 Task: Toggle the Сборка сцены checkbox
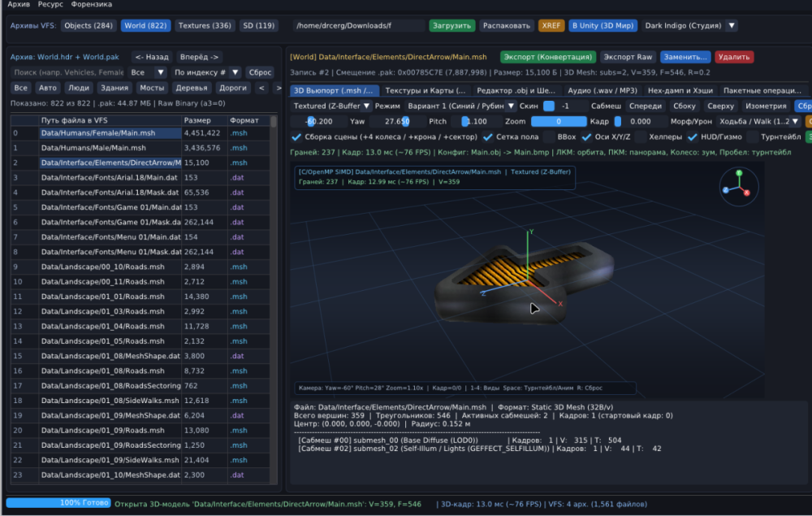[296, 137]
